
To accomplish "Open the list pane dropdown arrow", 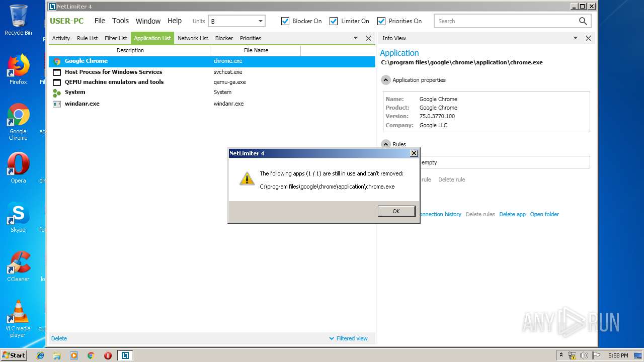I will [356, 38].
